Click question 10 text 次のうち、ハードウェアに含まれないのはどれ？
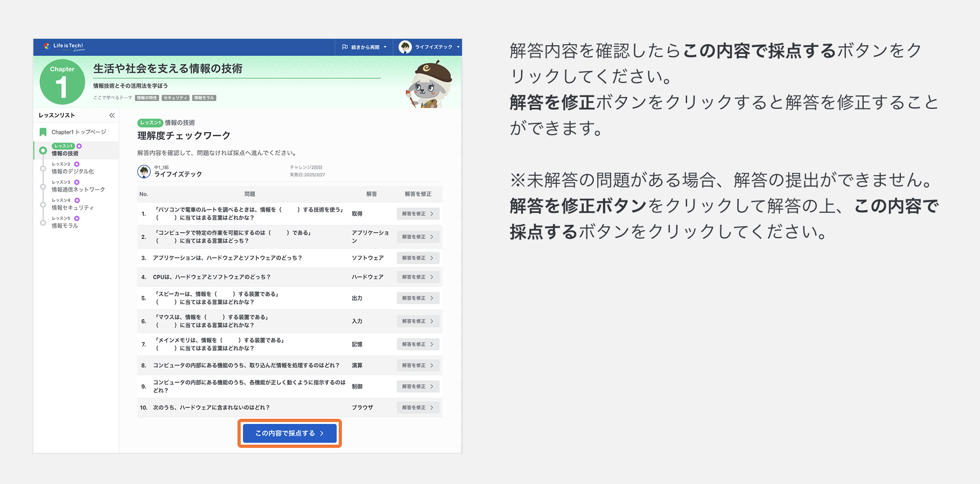 [x=211, y=407]
